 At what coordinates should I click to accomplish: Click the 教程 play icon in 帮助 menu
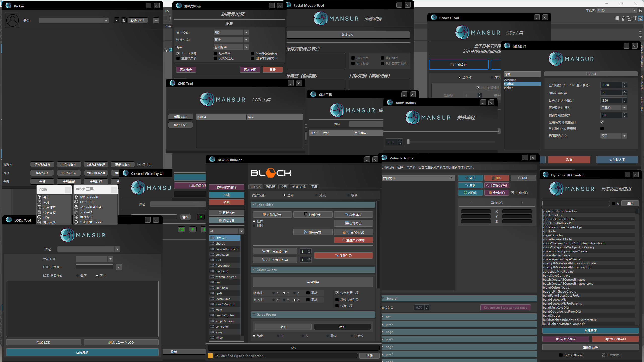[39, 217]
